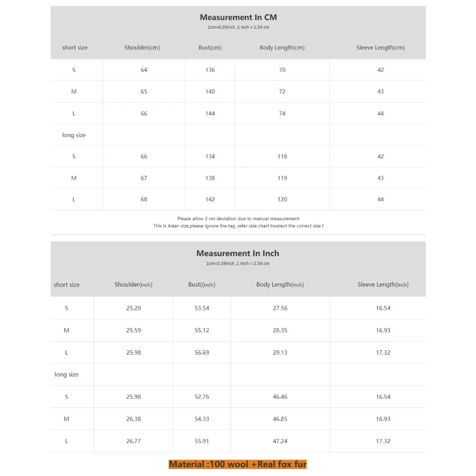Viewport: 476px width, 476px height.
Task: Select the Shoulder(cm) column header
Action: 142,47
